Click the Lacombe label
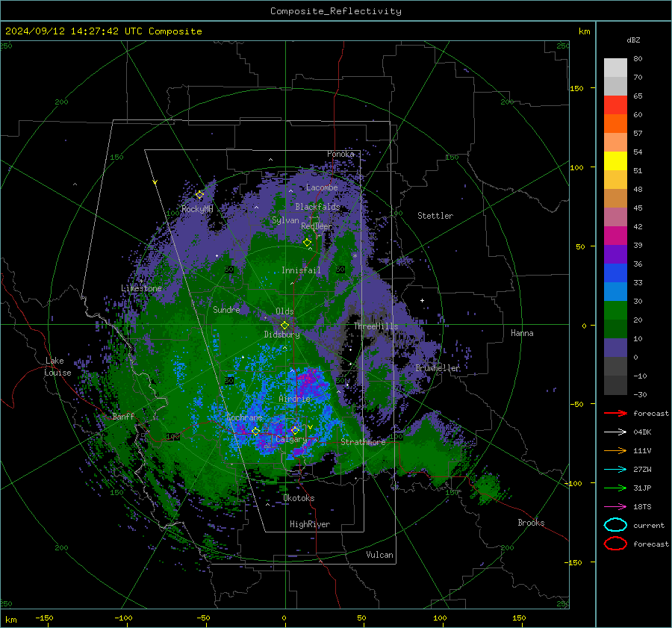Viewport: 672px width, 628px height. tap(322, 187)
